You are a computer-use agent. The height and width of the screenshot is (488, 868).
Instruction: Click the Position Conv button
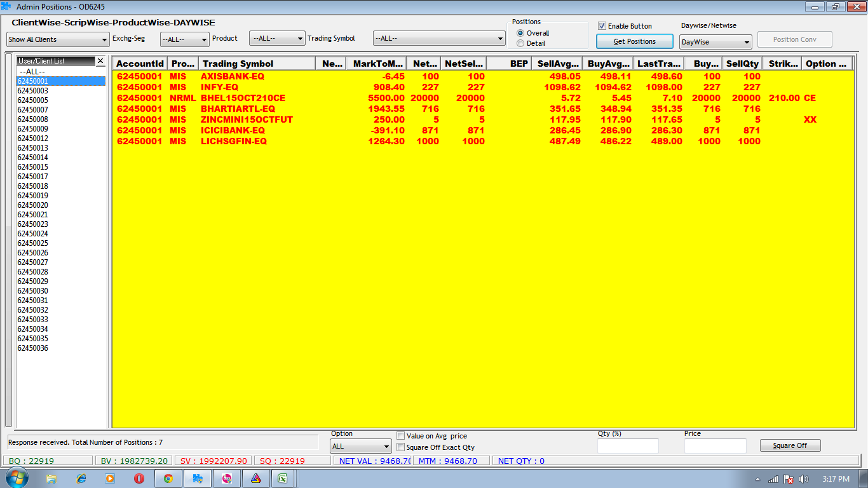coord(795,39)
